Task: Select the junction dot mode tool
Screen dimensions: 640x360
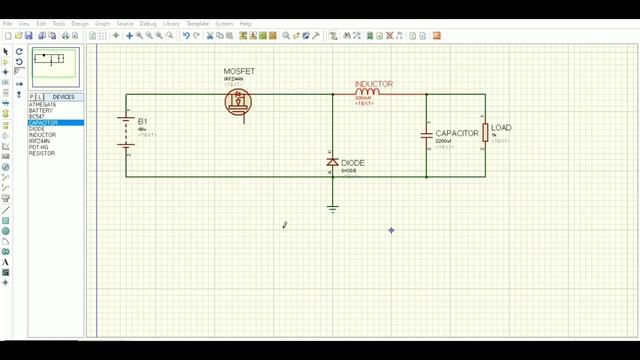Action: [5, 72]
